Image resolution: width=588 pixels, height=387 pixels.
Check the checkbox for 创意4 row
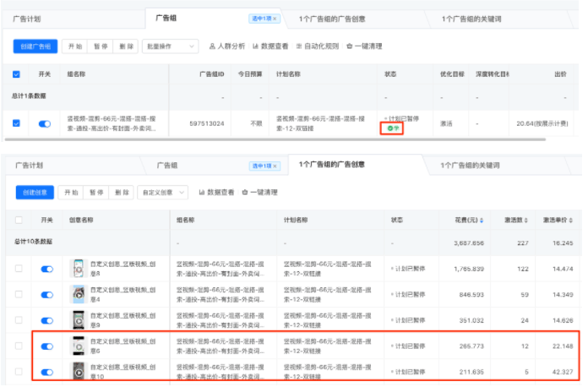(19, 294)
